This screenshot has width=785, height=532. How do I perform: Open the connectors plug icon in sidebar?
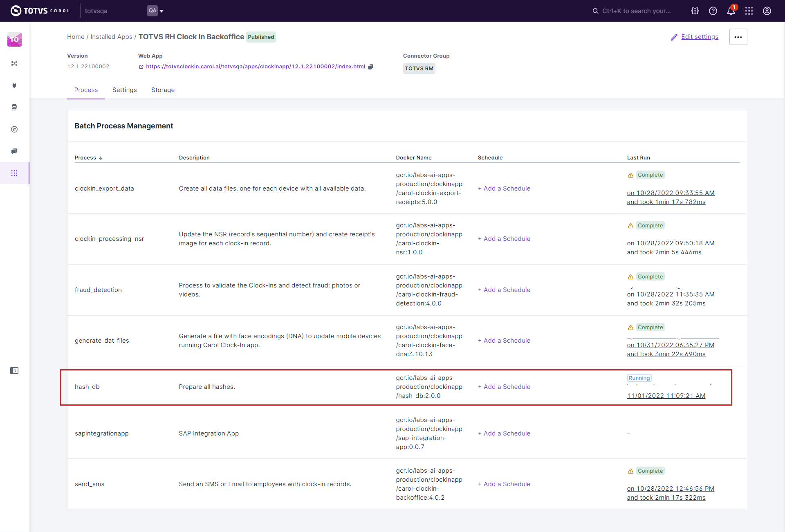(14, 85)
